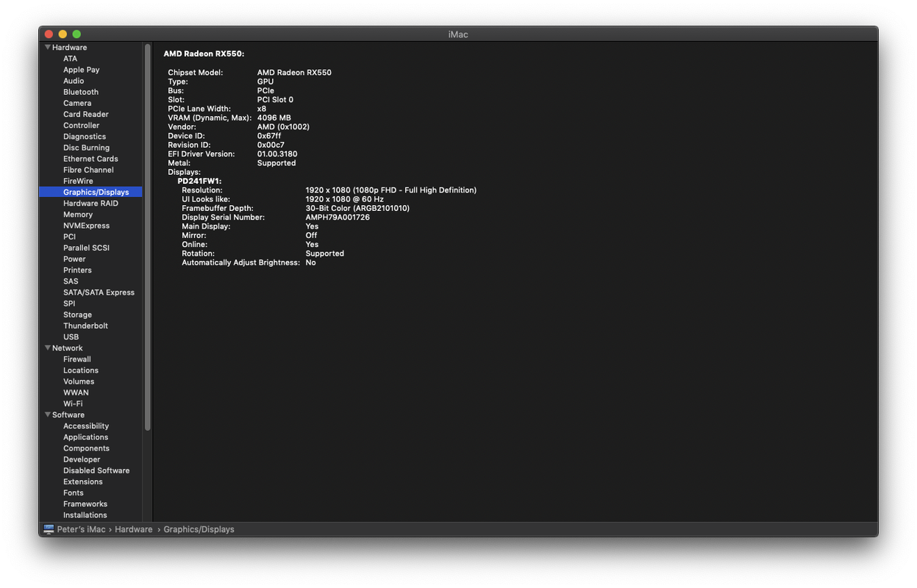Click the computer icon in path bar
This screenshot has height=588, width=917.
(49, 529)
